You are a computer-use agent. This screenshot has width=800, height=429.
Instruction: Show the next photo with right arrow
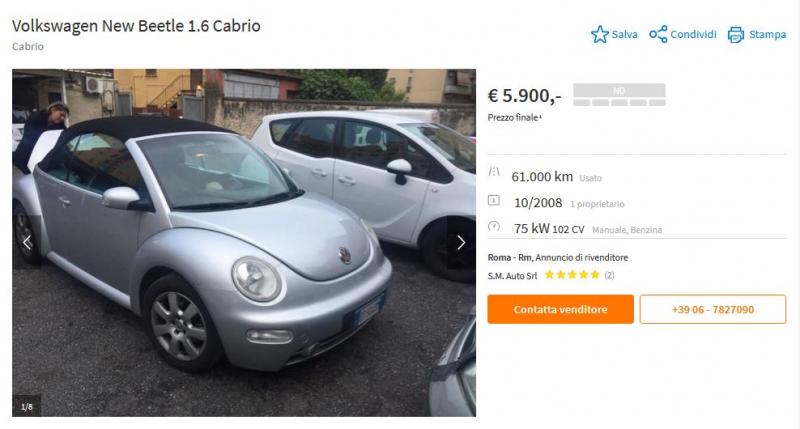click(x=461, y=242)
